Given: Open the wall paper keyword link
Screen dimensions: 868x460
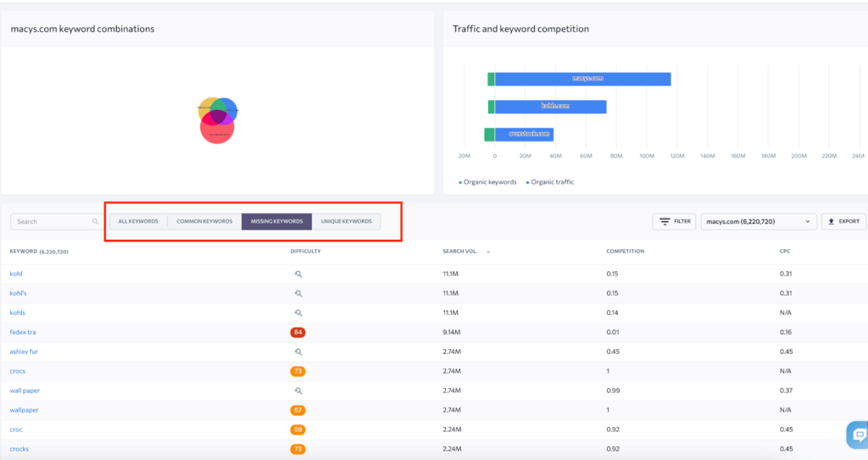Looking at the screenshot, I should [x=25, y=391].
